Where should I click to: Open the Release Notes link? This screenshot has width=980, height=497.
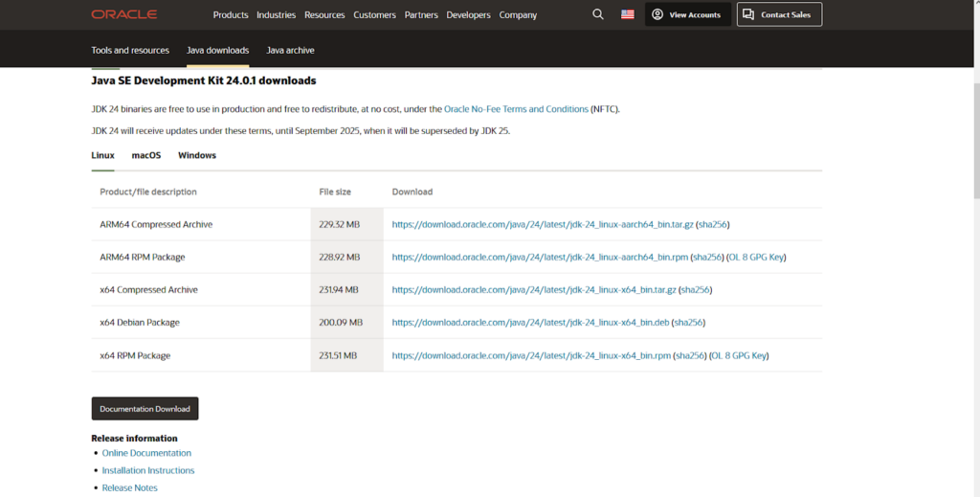(x=129, y=487)
